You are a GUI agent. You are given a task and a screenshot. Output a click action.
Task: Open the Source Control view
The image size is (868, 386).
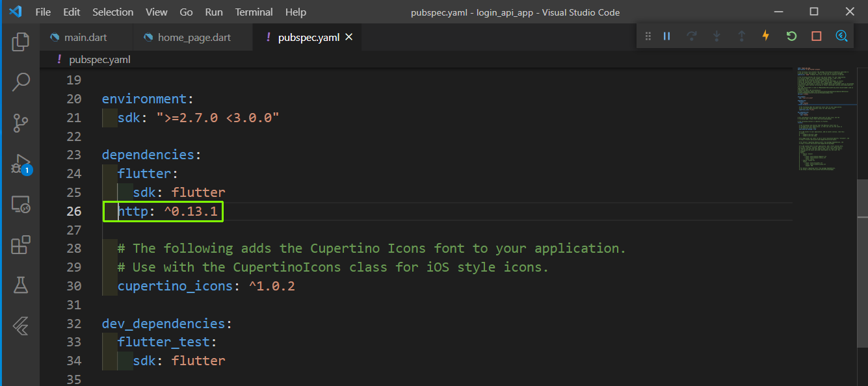pyautogui.click(x=21, y=122)
